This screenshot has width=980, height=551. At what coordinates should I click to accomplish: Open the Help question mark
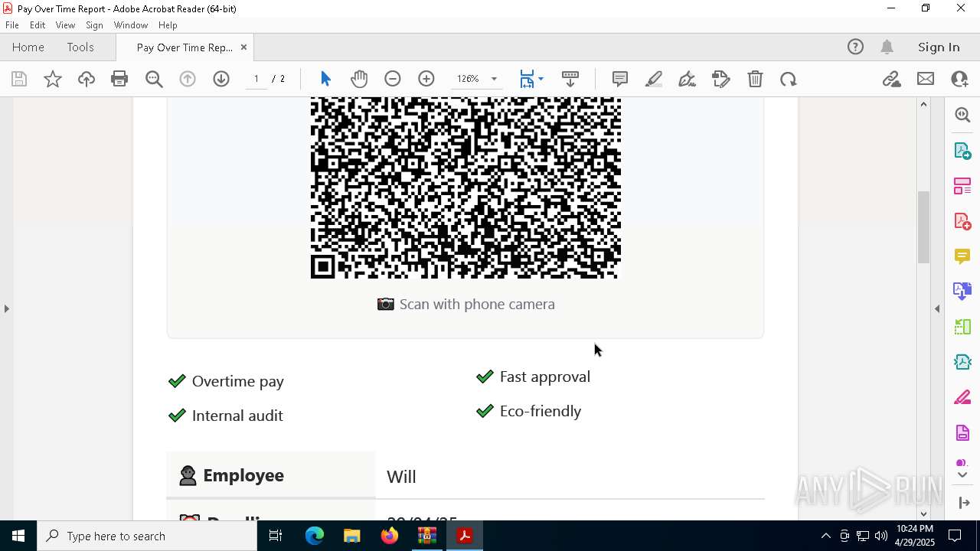[855, 47]
